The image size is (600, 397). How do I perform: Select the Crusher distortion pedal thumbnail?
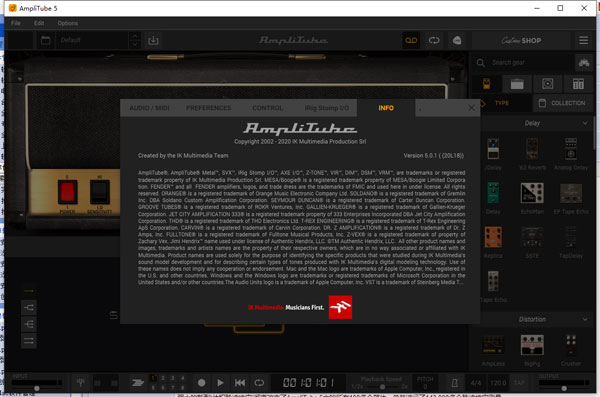click(571, 345)
